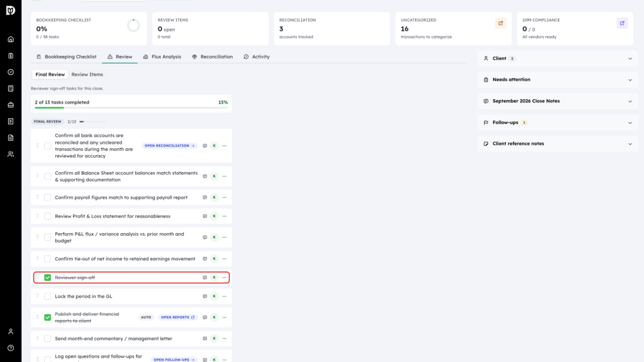Image resolution: width=644 pixels, height=362 pixels.
Task: Check Review Profit & Loss statement task
Action: (48, 216)
